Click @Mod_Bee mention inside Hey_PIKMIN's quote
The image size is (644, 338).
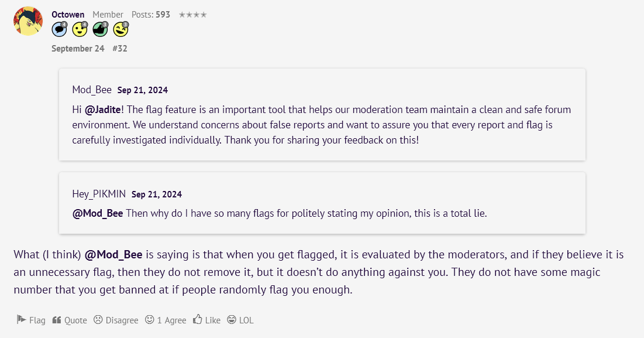point(98,213)
